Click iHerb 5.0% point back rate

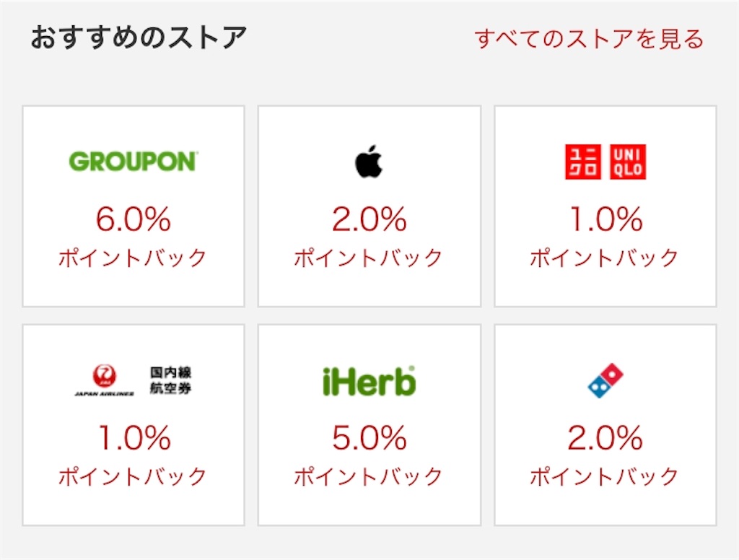369,438
